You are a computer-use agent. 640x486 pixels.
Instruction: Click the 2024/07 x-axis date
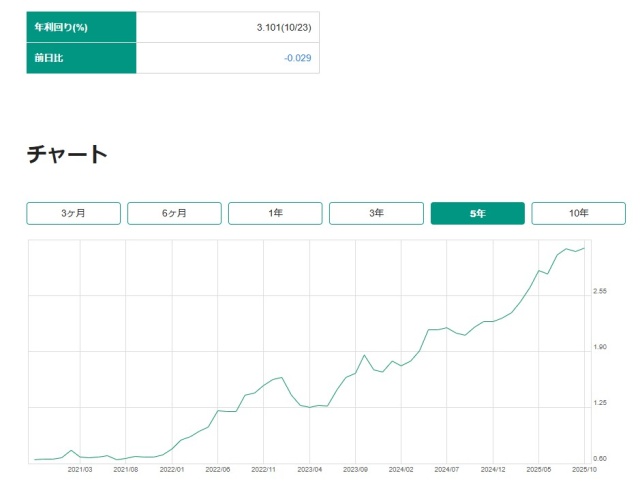(447, 468)
